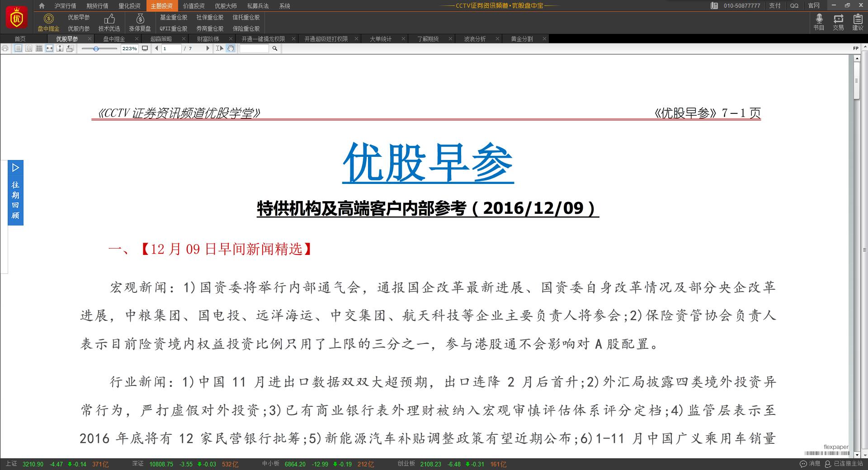Open 基金重仓股
The width and height of the screenshot is (868, 470).
(x=174, y=17)
